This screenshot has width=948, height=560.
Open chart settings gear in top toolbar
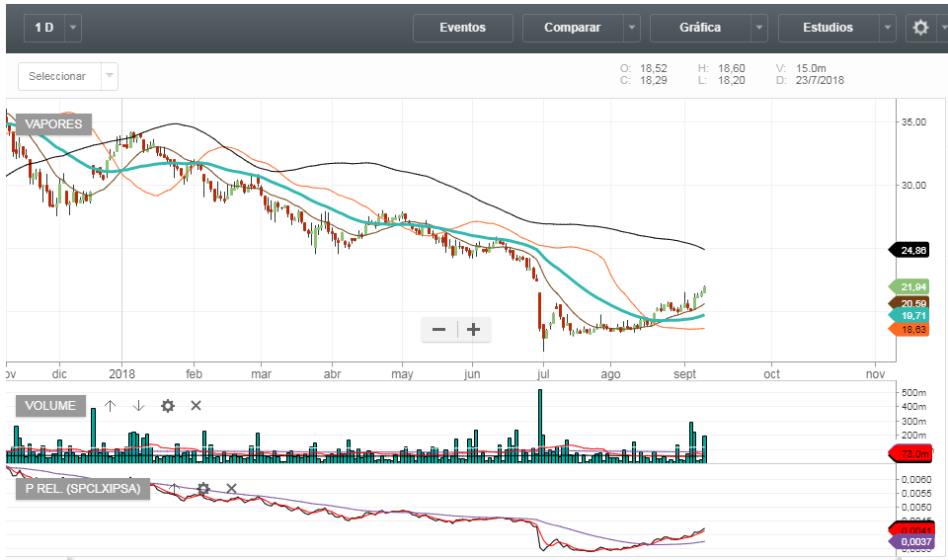tap(920, 28)
